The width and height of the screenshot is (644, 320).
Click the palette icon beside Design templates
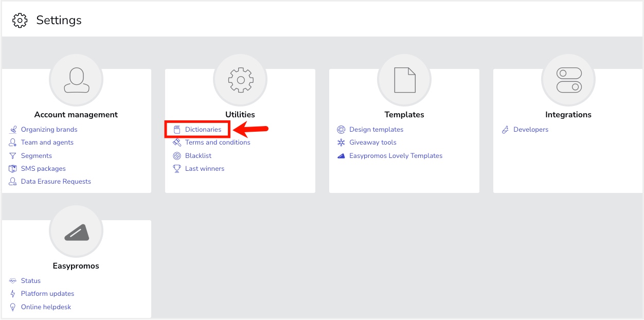coord(341,130)
